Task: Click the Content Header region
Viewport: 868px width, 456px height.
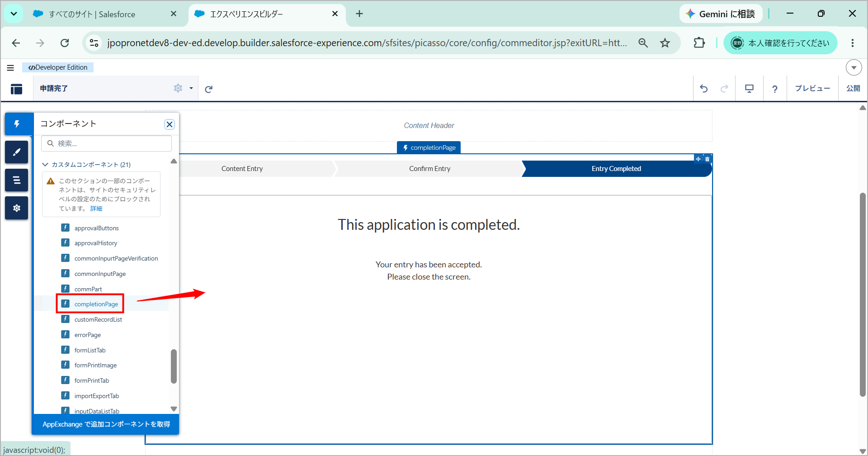Action: click(x=429, y=125)
